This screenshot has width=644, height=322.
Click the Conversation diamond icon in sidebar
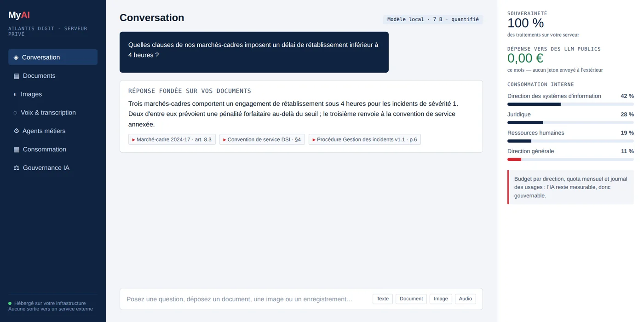pos(16,57)
